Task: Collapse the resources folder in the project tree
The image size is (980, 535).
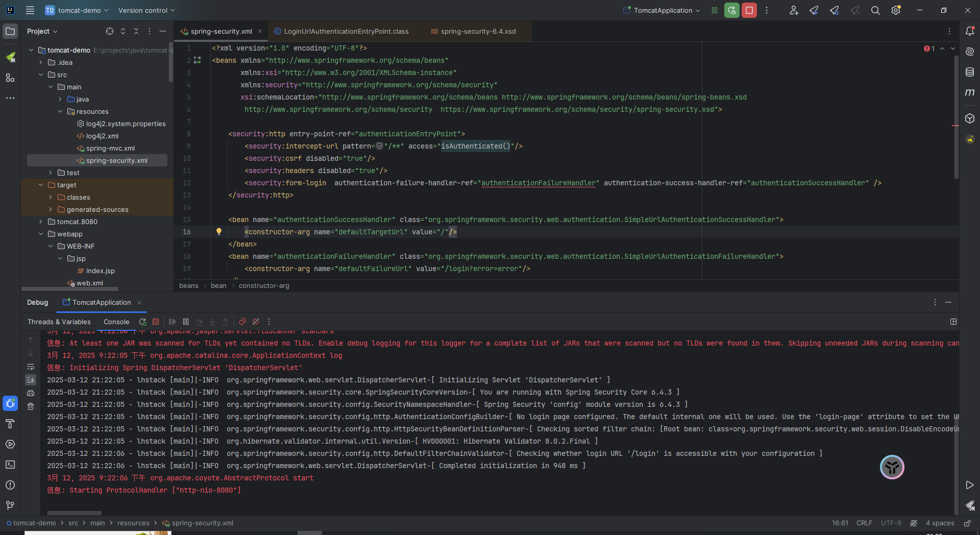Action: pyautogui.click(x=60, y=111)
